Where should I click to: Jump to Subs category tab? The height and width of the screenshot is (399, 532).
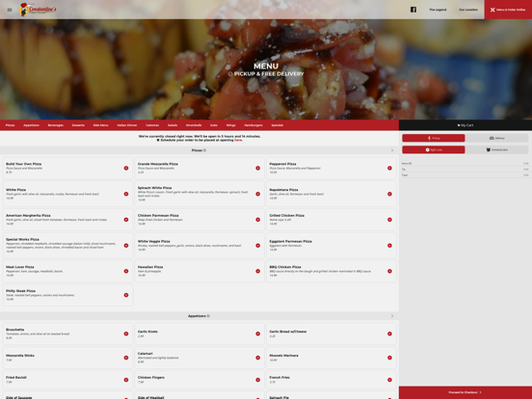[214, 125]
